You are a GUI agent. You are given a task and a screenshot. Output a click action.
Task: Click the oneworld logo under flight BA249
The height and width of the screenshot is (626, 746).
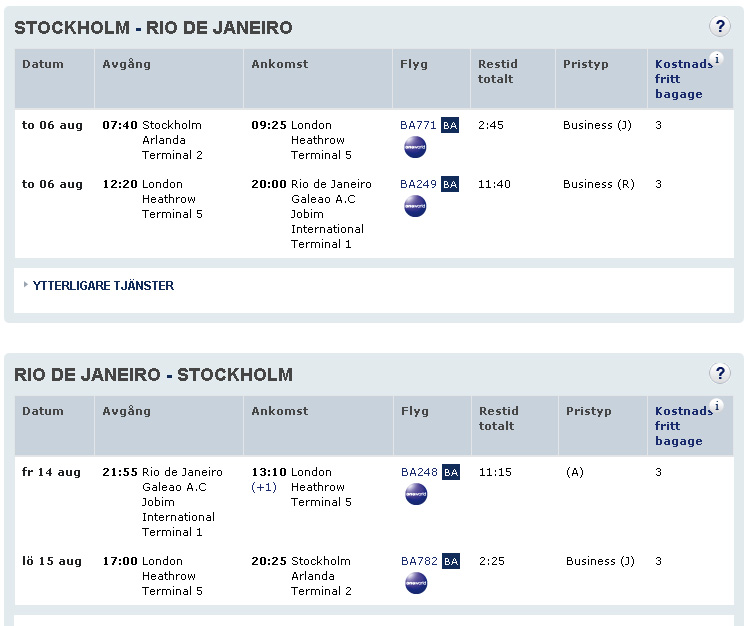[415, 207]
